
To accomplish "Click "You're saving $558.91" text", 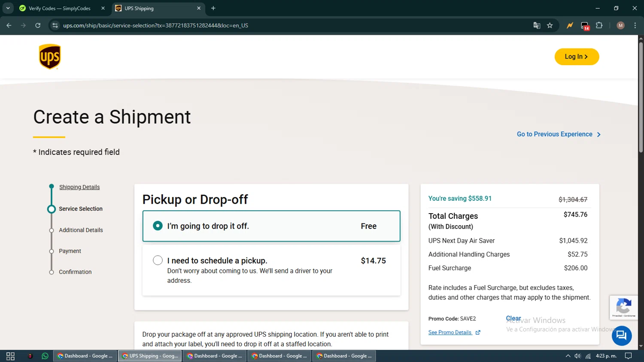I will coord(460,199).
